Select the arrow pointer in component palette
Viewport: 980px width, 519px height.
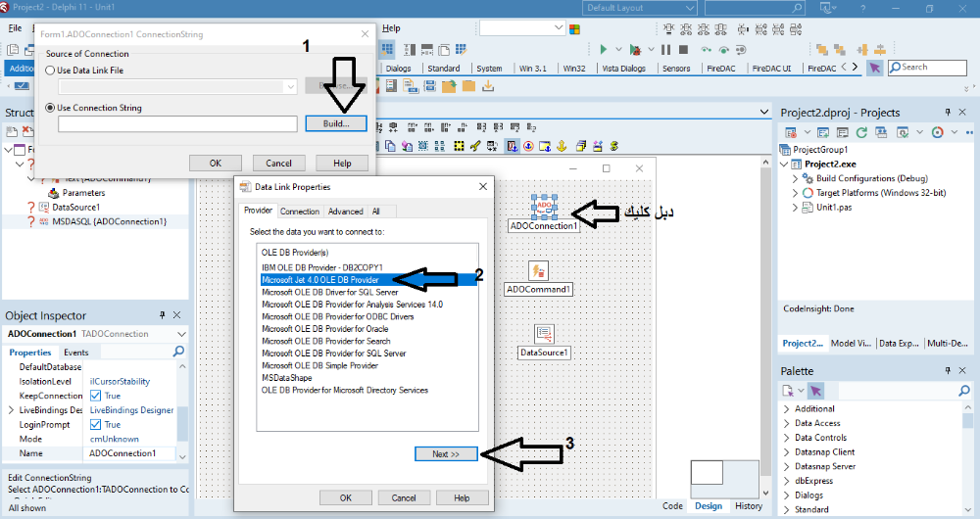coord(875,68)
